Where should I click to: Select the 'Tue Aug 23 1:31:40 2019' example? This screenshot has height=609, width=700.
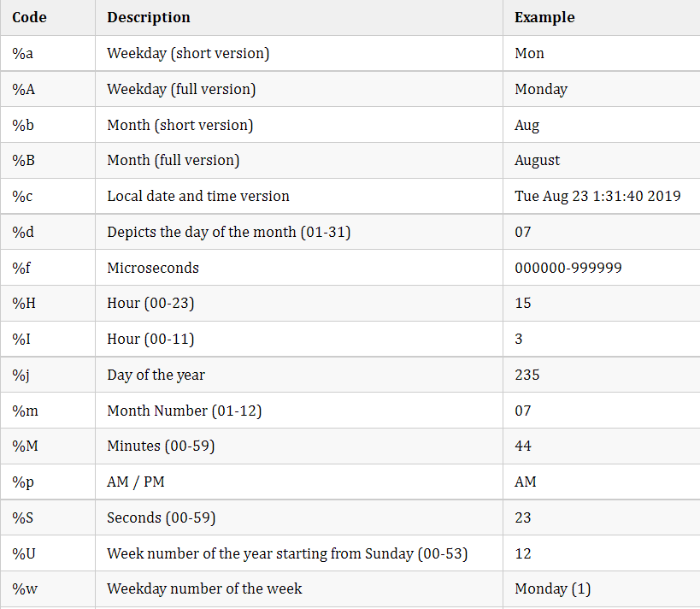coord(597,196)
